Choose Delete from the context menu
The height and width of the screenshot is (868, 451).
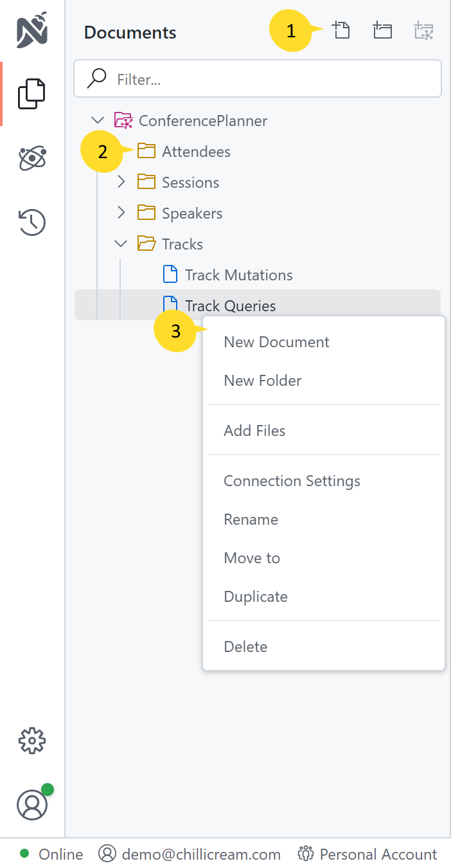(245, 647)
